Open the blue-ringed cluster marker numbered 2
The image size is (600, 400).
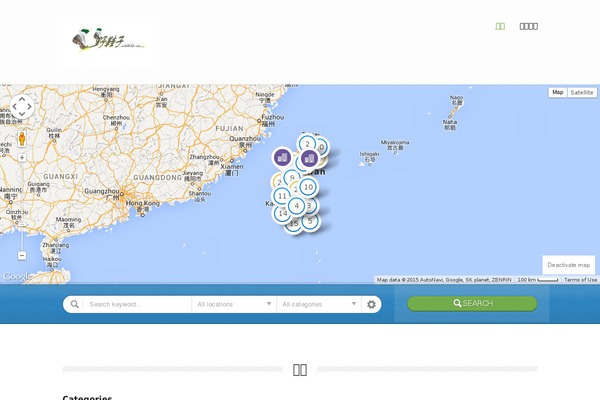[307, 143]
